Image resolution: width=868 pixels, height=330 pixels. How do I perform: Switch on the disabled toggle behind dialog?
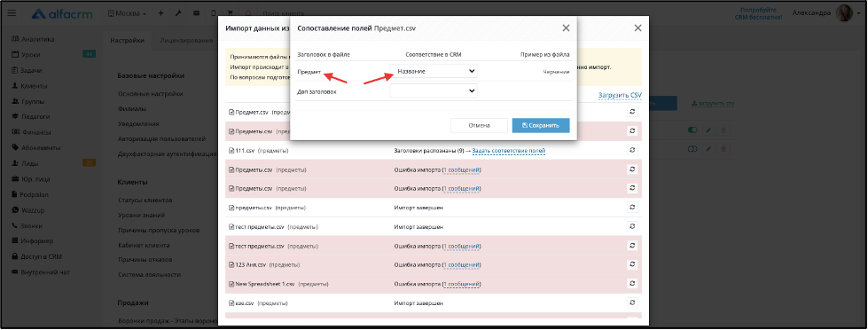click(x=692, y=150)
